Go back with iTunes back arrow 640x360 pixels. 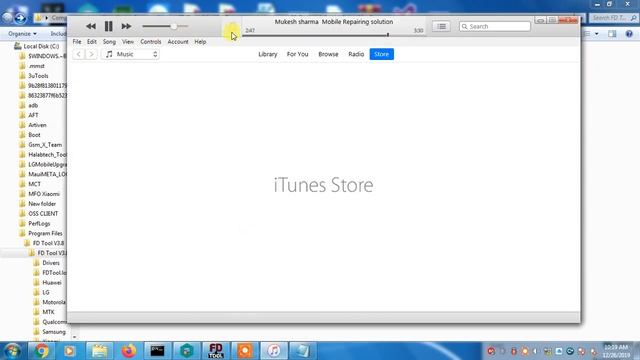point(78,54)
